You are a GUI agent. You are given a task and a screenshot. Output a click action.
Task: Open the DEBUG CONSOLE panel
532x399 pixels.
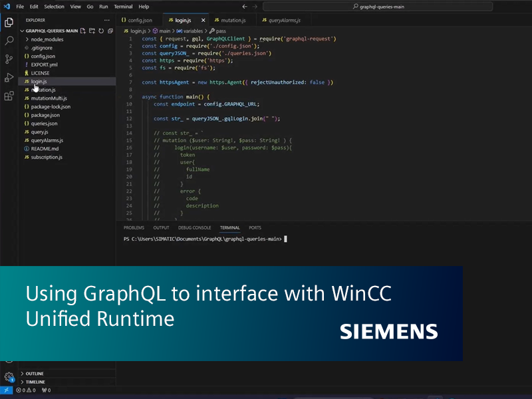194,227
